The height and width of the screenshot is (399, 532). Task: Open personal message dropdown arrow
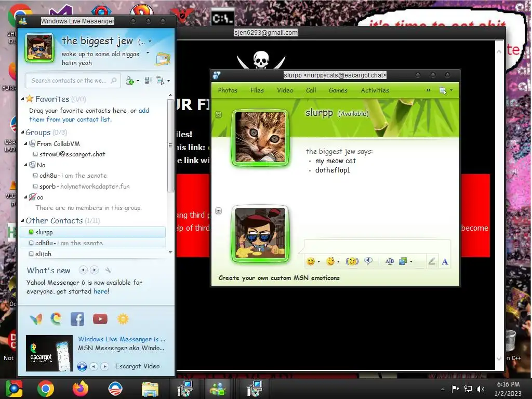[x=148, y=53]
